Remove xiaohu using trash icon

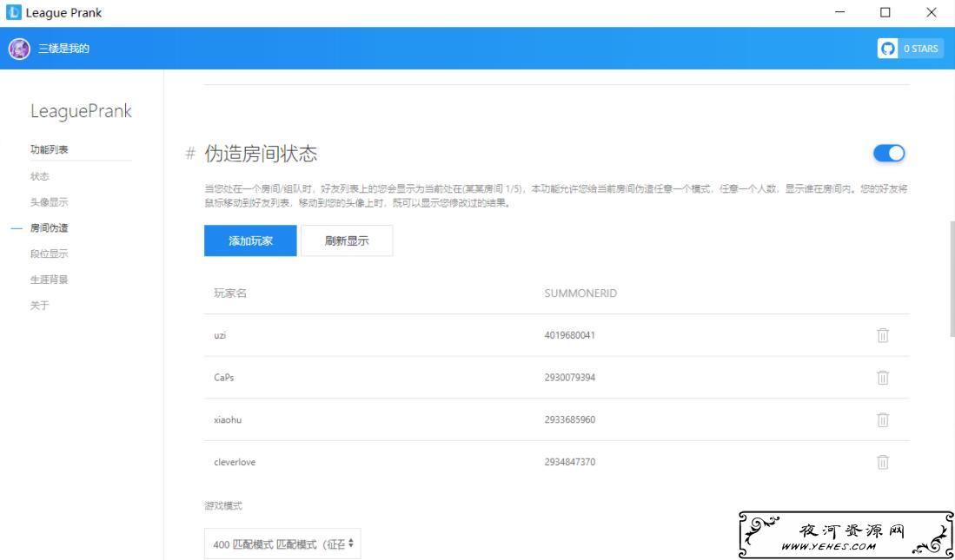tap(883, 419)
